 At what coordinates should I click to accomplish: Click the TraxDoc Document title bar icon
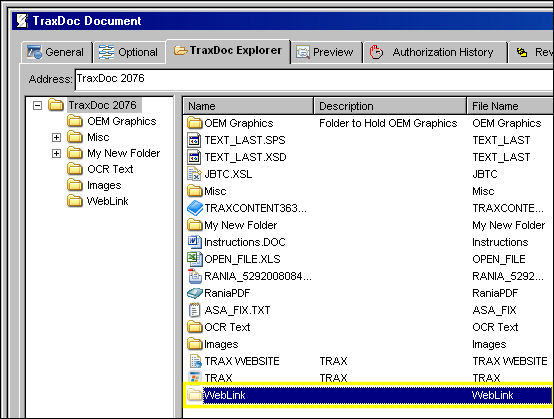point(23,21)
